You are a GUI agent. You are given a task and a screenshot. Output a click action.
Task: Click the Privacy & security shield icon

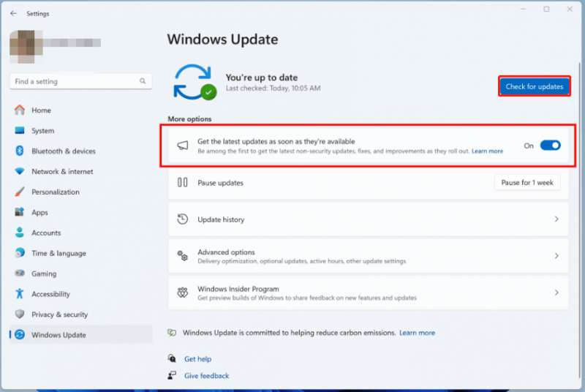point(20,314)
